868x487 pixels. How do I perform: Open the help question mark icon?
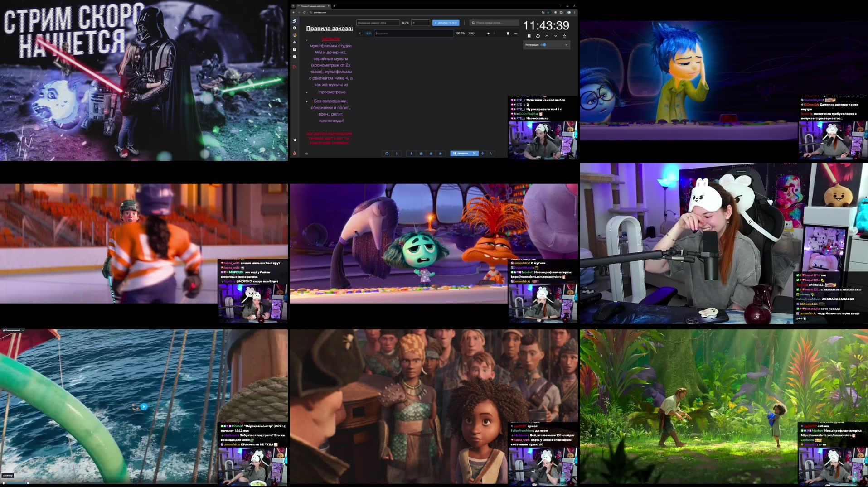(295, 57)
